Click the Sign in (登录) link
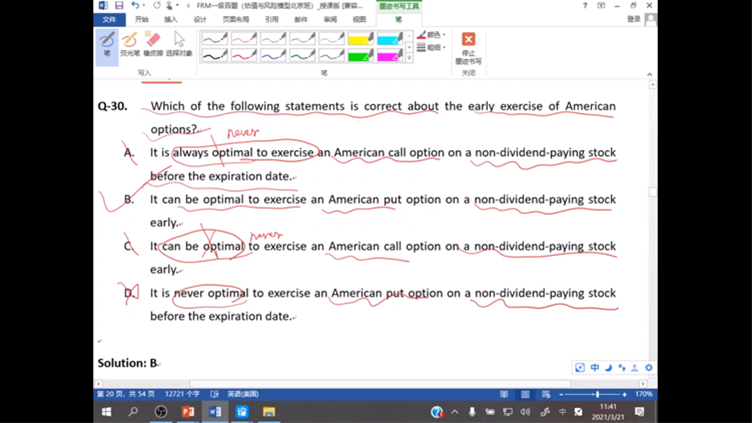Screen dimensions: 752x423 (634, 19)
